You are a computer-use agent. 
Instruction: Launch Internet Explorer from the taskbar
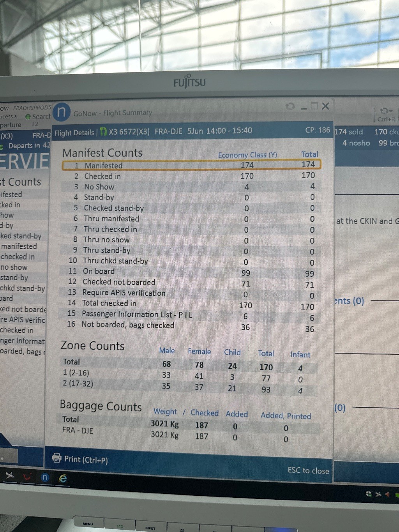point(63,478)
